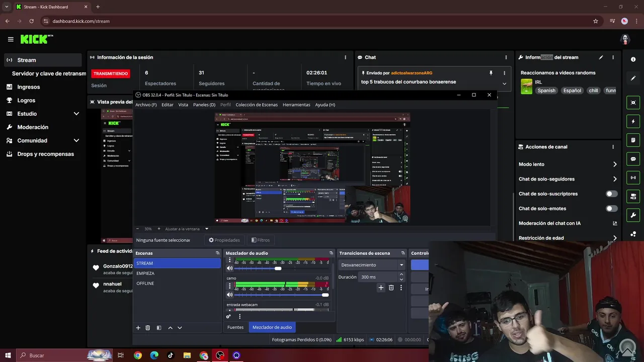Edit stream info with pencil icon

pyautogui.click(x=601, y=57)
